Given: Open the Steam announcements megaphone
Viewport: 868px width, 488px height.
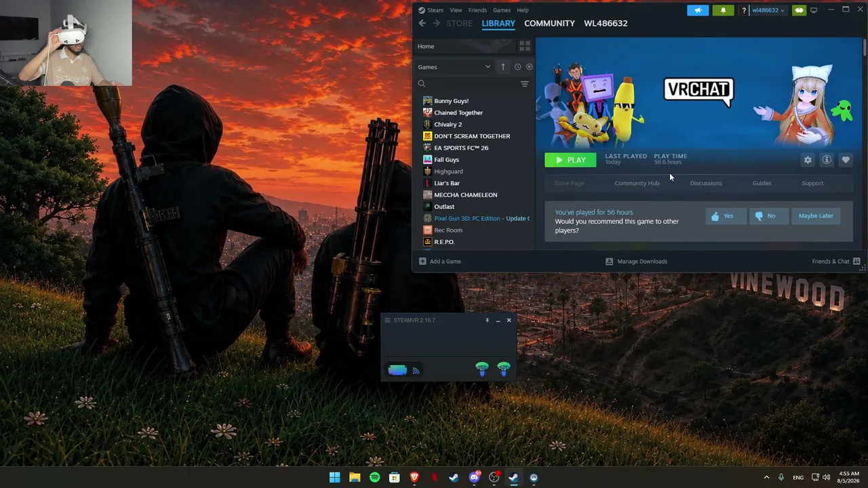Looking at the screenshot, I should [x=698, y=10].
